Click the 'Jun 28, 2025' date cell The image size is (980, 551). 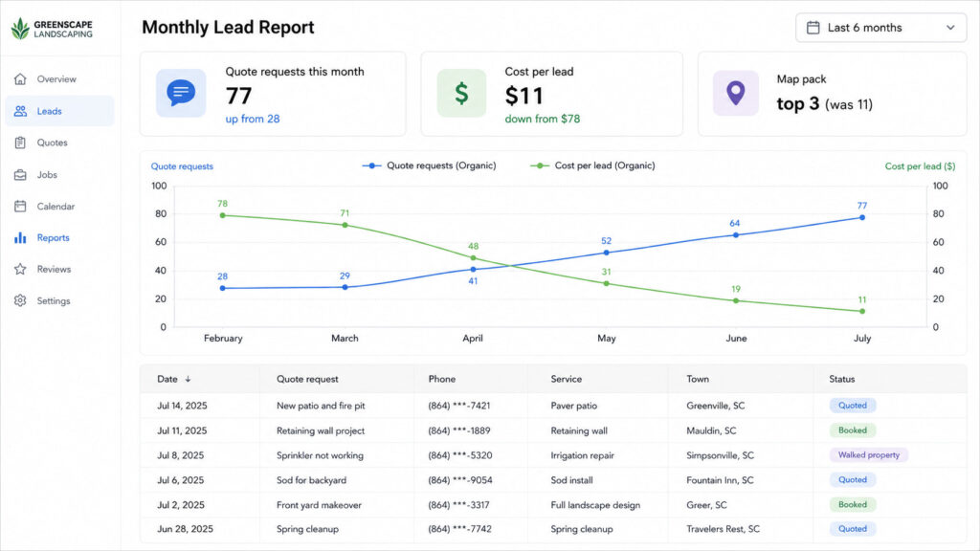point(185,528)
